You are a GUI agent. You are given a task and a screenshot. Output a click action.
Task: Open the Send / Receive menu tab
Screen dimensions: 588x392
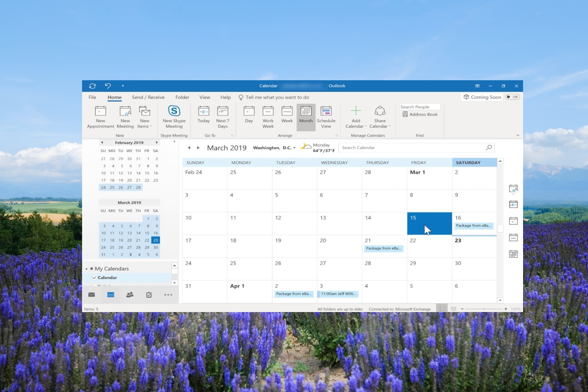(147, 97)
